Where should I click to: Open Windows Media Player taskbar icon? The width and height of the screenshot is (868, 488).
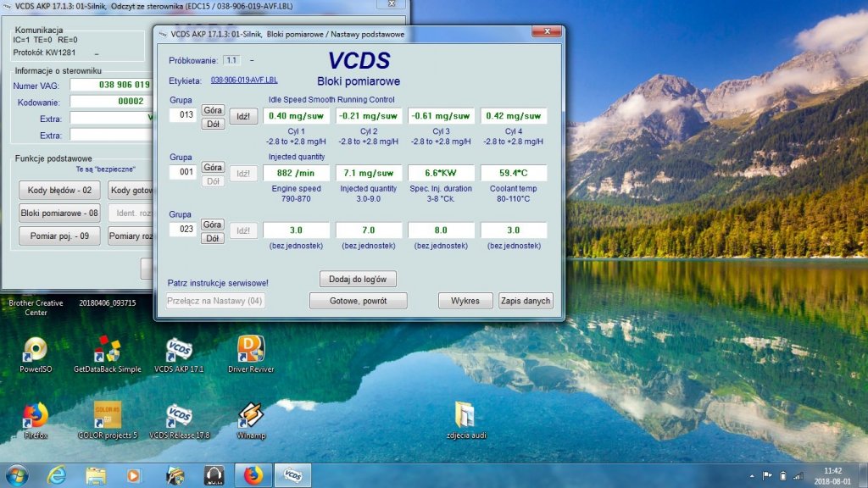pos(133,475)
